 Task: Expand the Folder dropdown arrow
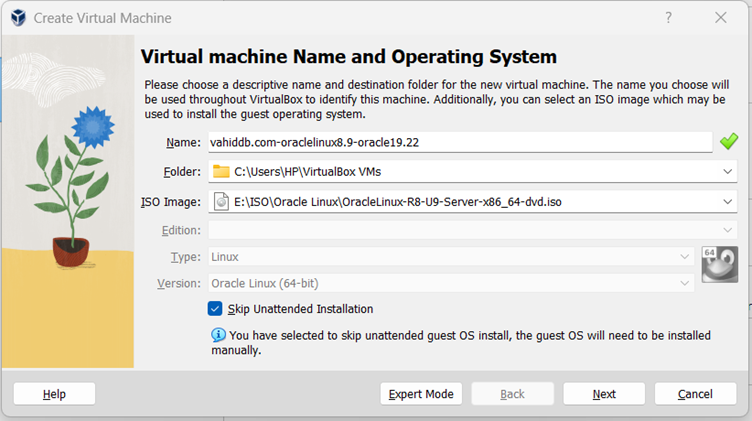tap(727, 172)
